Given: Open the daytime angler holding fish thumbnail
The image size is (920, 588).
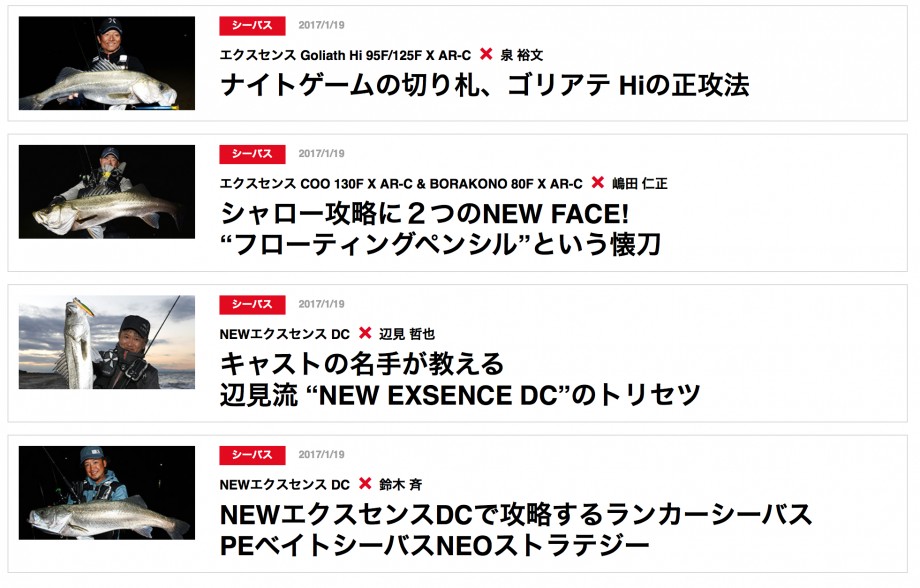Looking at the screenshot, I should (x=107, y=342).
